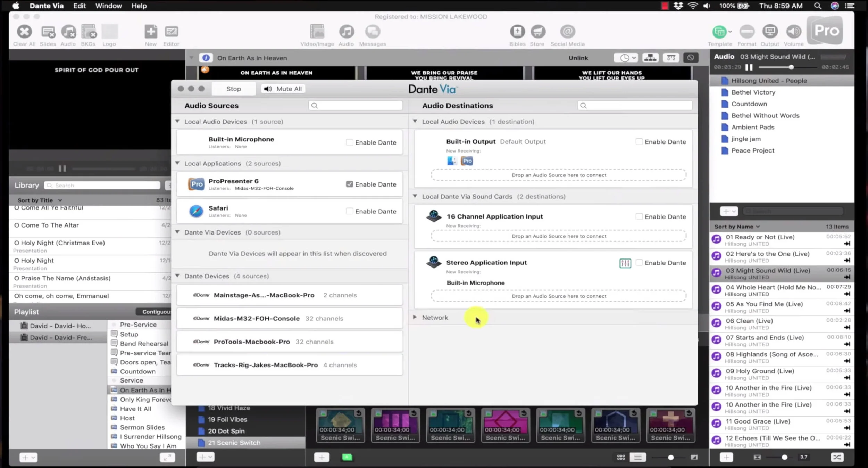
Task: Click the Audio Destinations search field
Action: pos(635,105)
